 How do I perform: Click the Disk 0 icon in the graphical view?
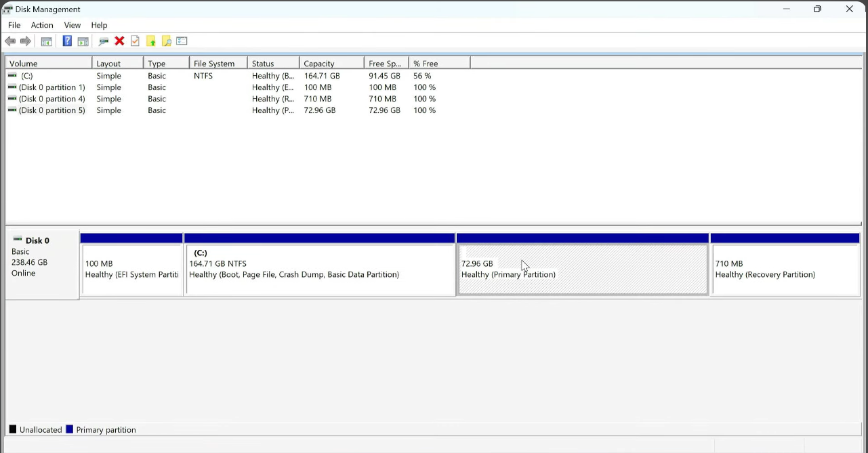(18, 240)
